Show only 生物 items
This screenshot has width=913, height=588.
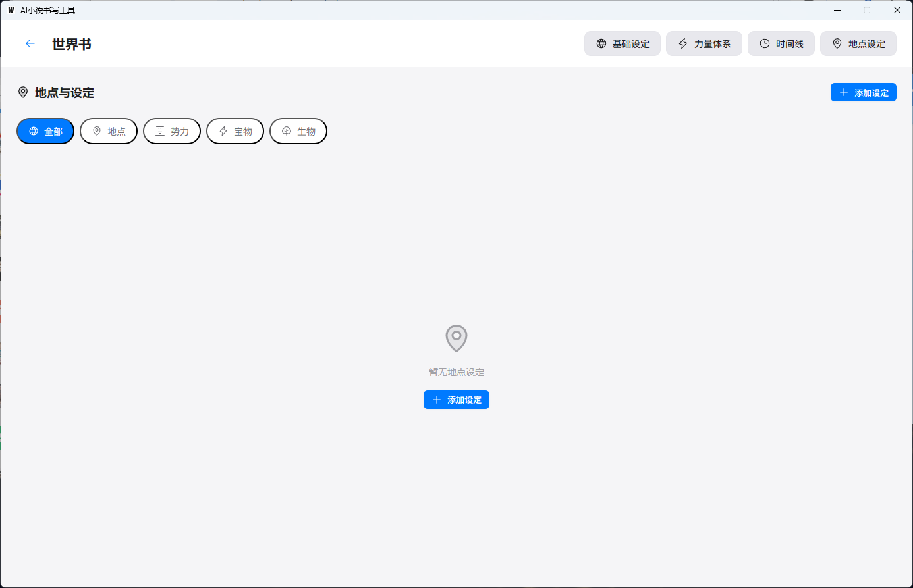pyautogui.click(x=298, y=131)
